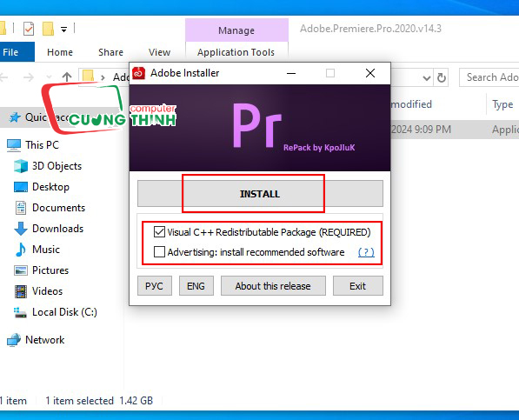Viewport: 519px width, 420px height.
Task: Click the Videos film strip icon
Action: [21, 291]
